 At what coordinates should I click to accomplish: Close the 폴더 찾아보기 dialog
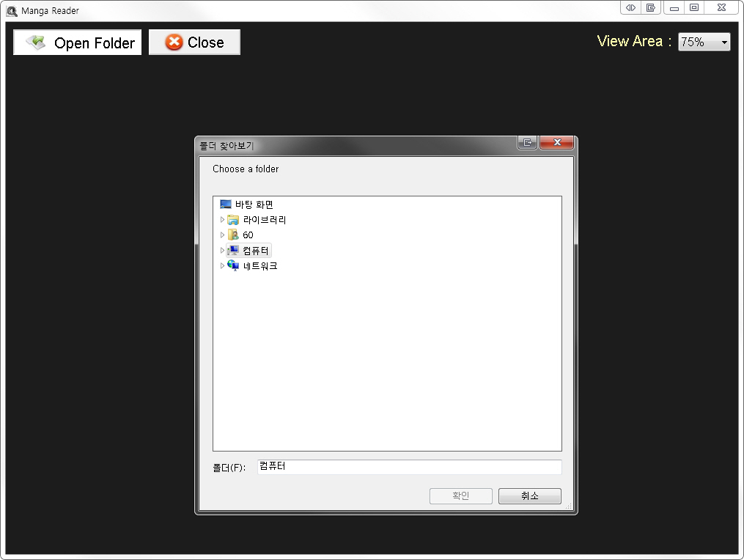tap(556, 142)
